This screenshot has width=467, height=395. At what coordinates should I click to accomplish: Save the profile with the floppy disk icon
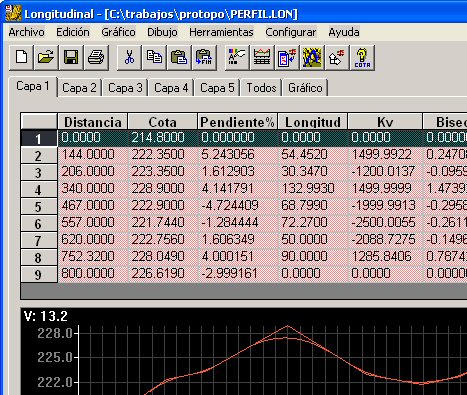71,58
